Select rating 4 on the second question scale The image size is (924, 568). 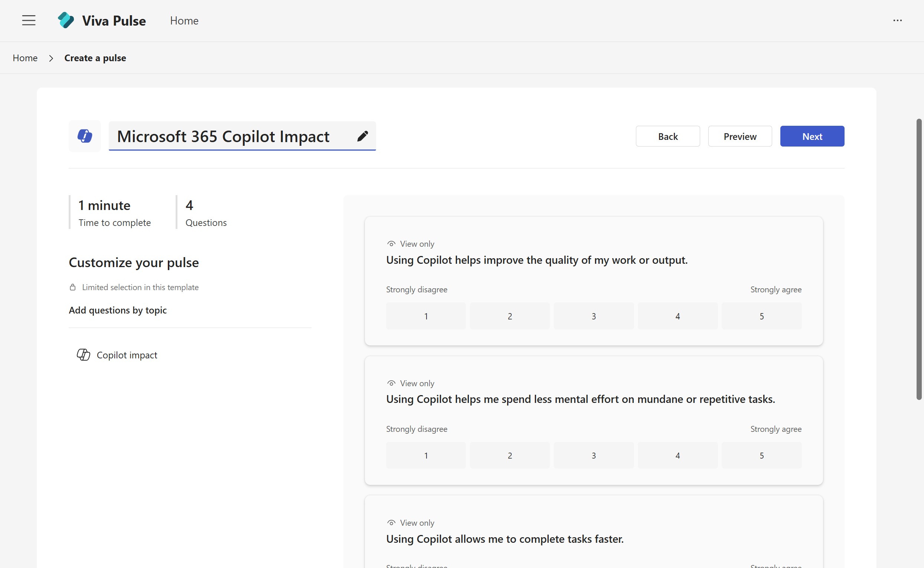point(678,455)
